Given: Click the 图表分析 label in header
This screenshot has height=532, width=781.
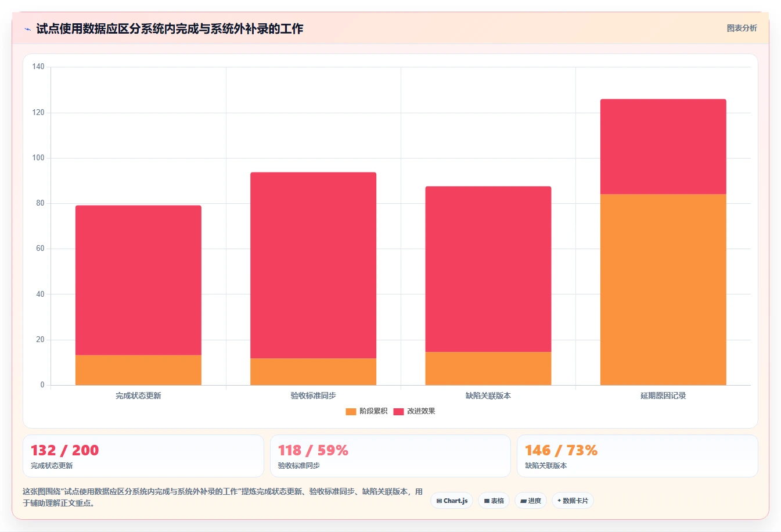Looking at the screenshot, I should point(742,28).
